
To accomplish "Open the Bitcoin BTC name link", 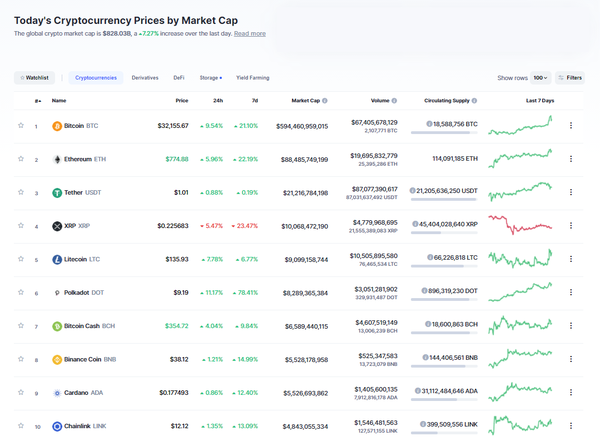I will [81, 126].
